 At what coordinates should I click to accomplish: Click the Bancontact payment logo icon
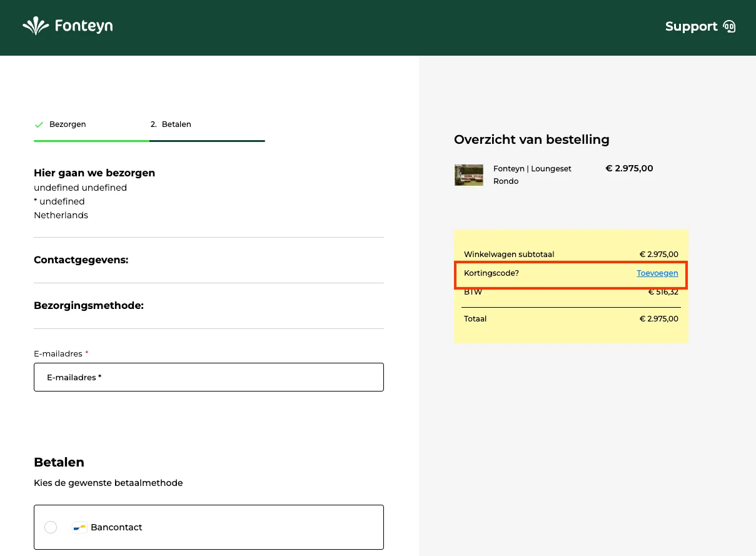click(79, 527)
